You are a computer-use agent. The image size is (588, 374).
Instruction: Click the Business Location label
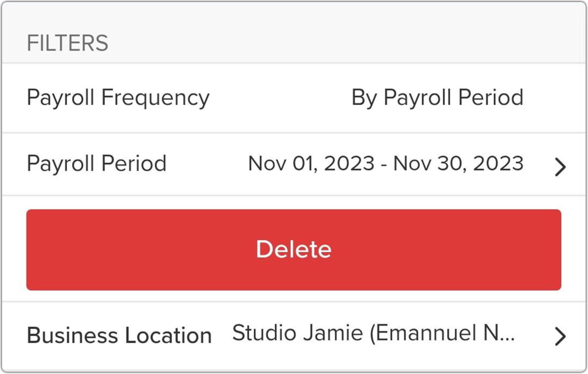tap(119, 335)
